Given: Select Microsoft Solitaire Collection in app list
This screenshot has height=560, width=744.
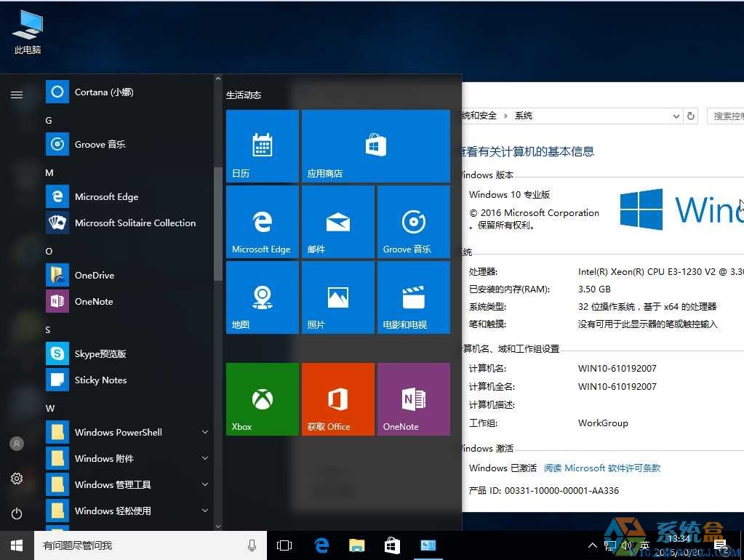Looking at the screenshot, I should (x=135, y=223).
